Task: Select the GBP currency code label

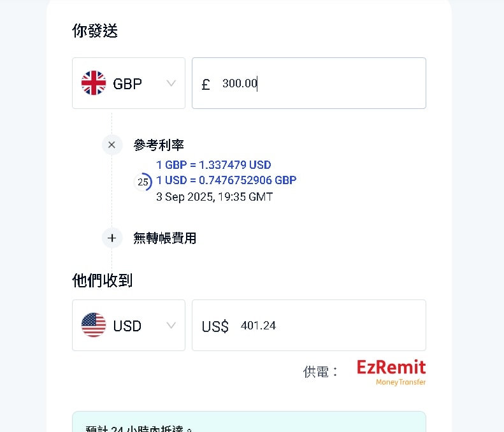Action: [x=127, y=83]
